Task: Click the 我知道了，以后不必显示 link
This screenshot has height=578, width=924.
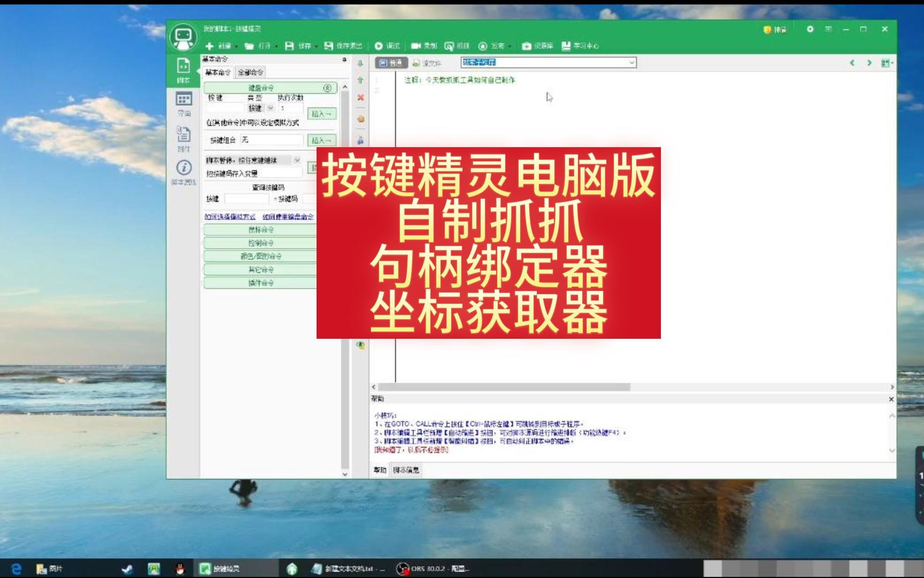Action: click(x=411, y=450)
